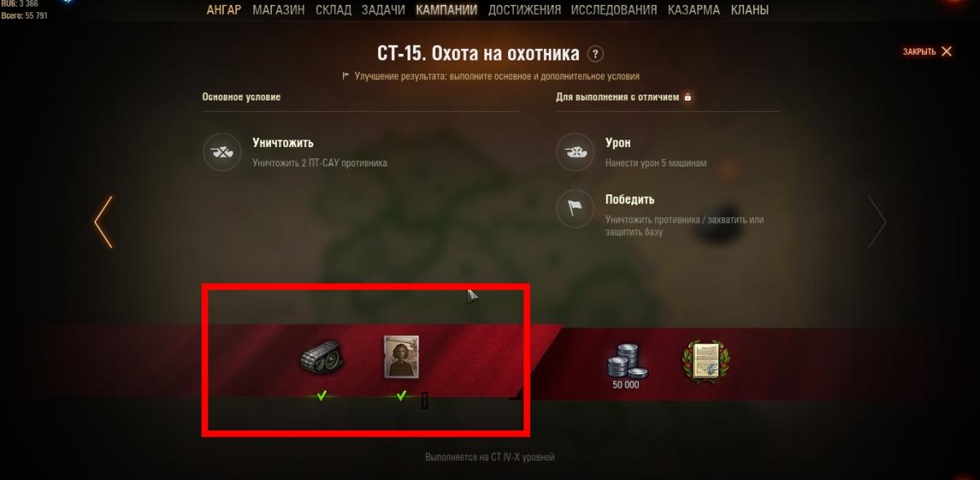Go to next mission with right arrow
The image size is (980, 480).
[x=877, y=222]
